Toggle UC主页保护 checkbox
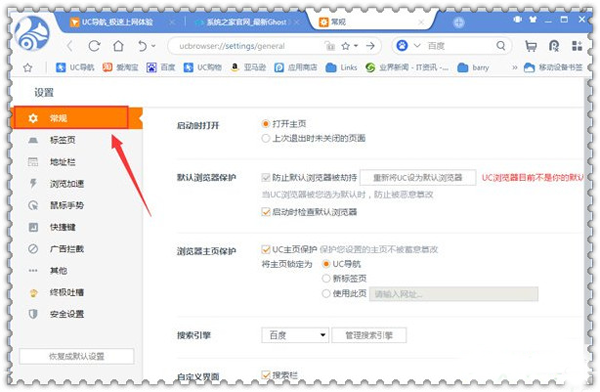Screen dimensions: 600x392 (x=266, y=249)
